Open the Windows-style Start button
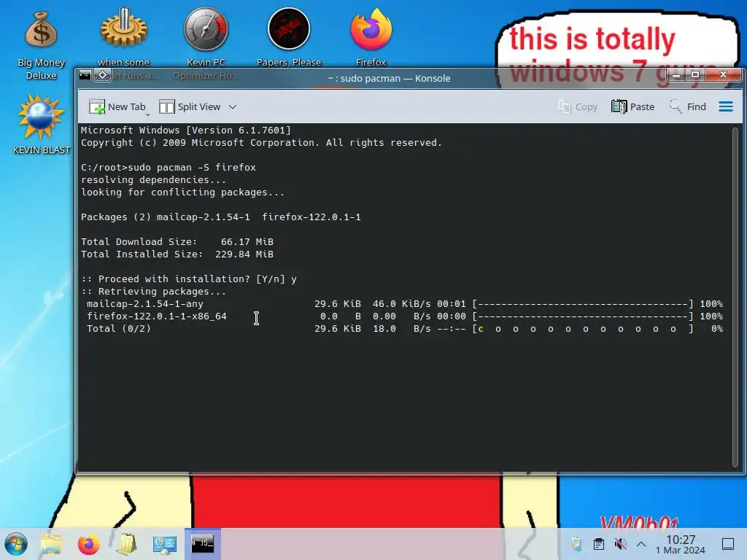747x560 pixels. pyautogui.click(x=16, y=544)
